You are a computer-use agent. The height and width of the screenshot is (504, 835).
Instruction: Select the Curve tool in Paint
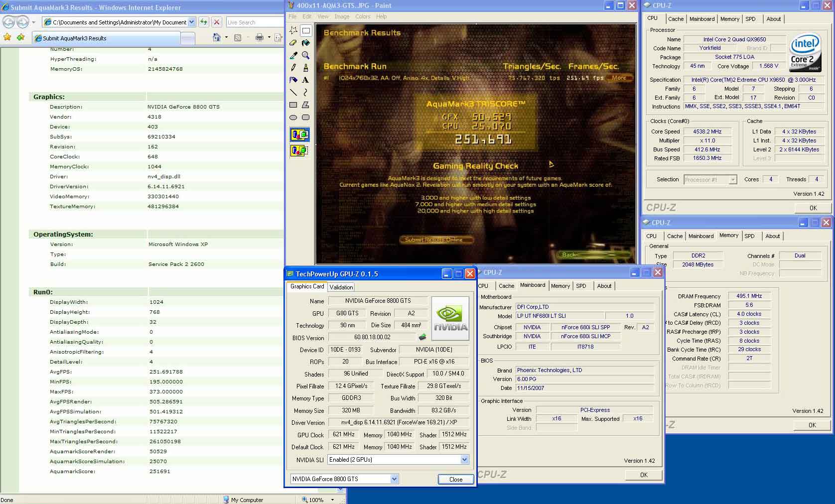[x=306, y=92]
